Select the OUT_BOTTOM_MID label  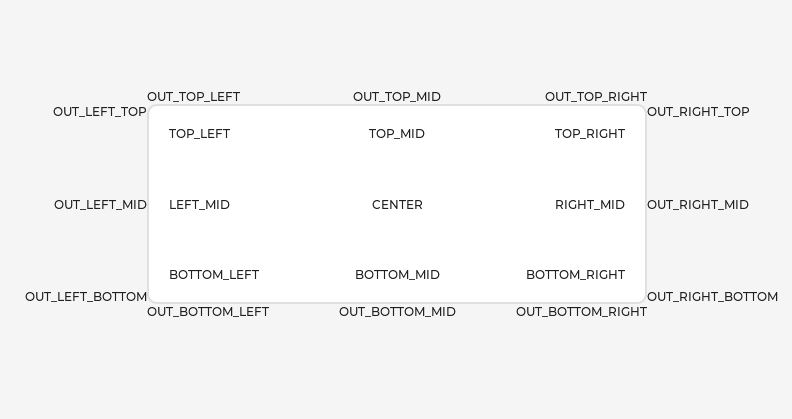[x=397, y=312]
